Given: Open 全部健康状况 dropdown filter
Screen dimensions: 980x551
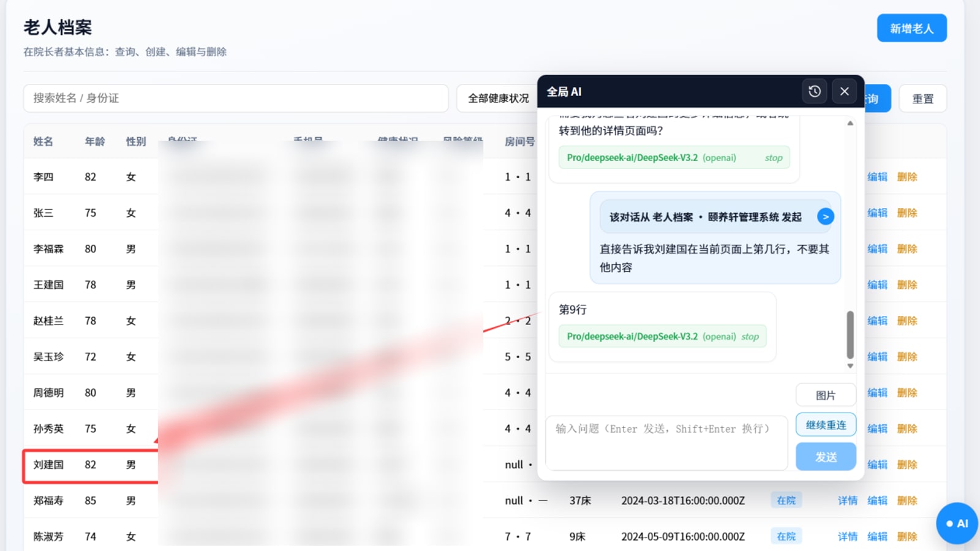Looking at the screenshot, I should coord(497,99).
